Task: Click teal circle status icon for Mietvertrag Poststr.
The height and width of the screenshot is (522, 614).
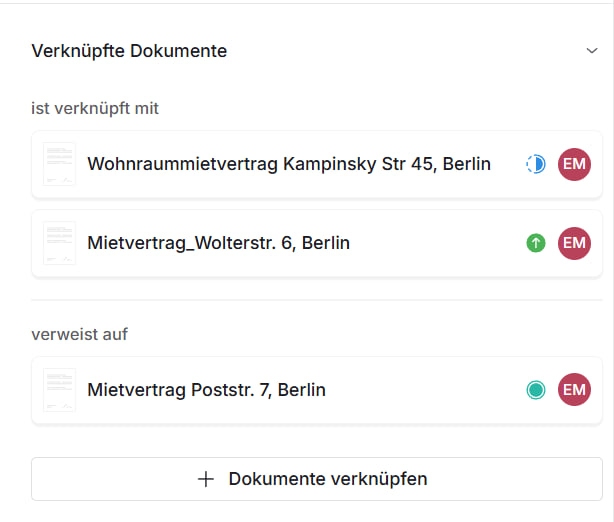Action: [x=536, y=390]
